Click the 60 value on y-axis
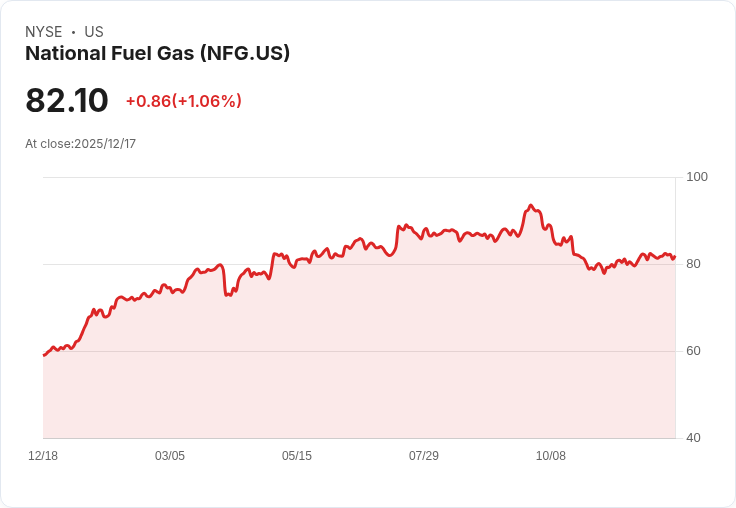736x508 pixels. [694, 351]
